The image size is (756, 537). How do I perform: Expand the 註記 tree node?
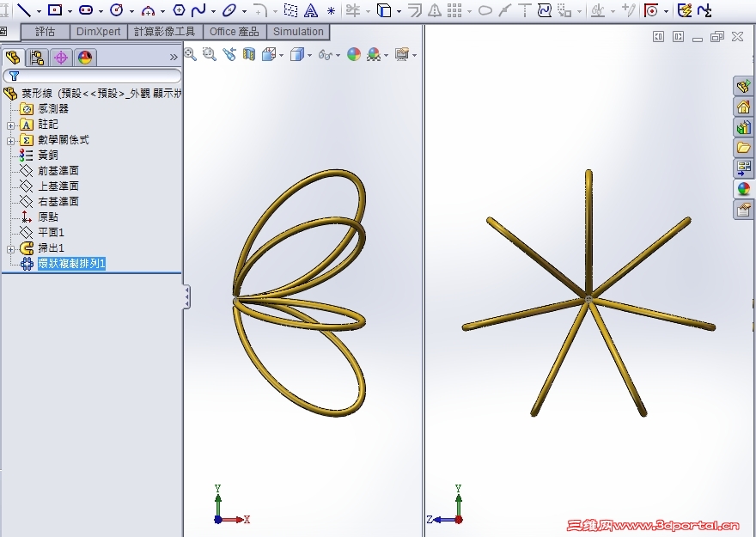[x=10, y=125]
